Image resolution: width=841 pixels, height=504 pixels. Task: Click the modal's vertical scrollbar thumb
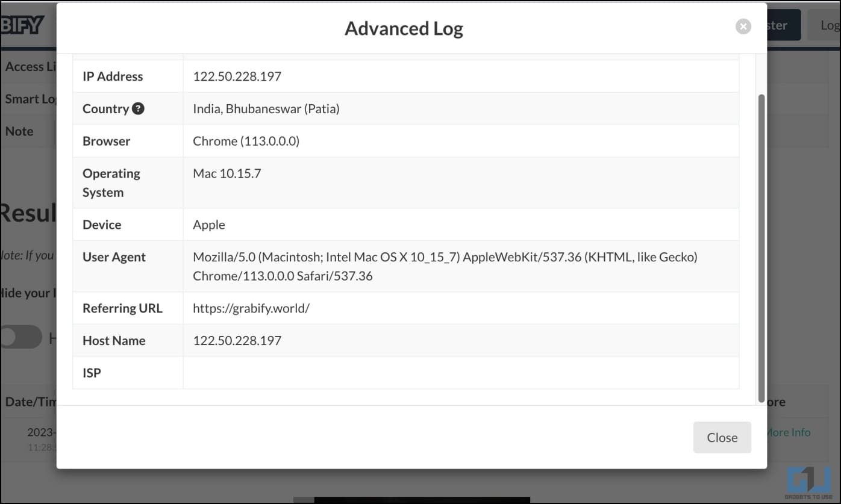(761, 248)
